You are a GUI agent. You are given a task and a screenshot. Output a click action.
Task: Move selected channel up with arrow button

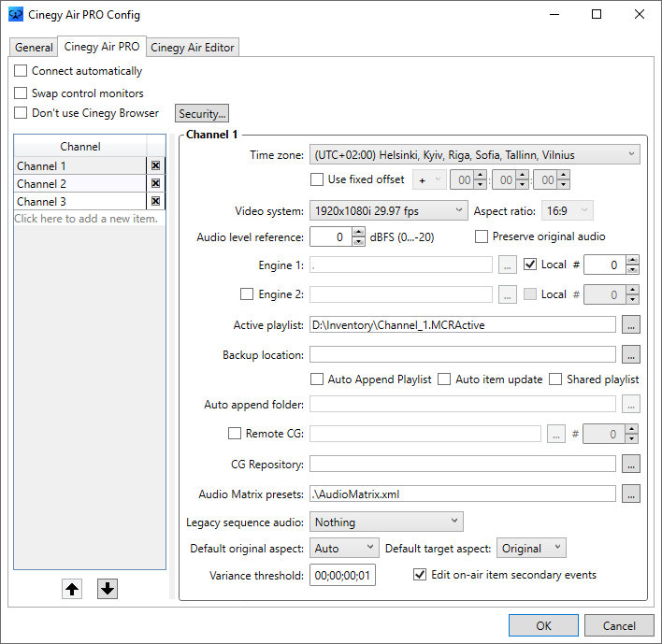(72, 589)
